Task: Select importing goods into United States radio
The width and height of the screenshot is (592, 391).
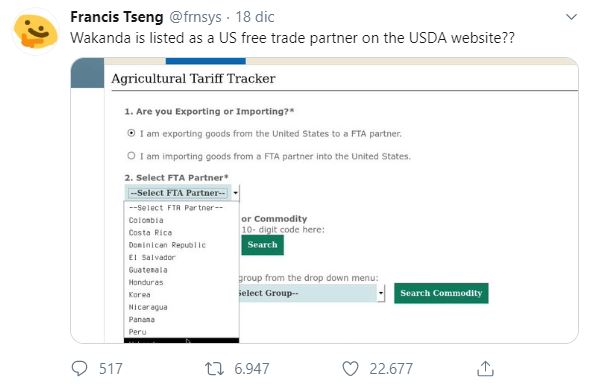Action: click(x=131, y=155)
